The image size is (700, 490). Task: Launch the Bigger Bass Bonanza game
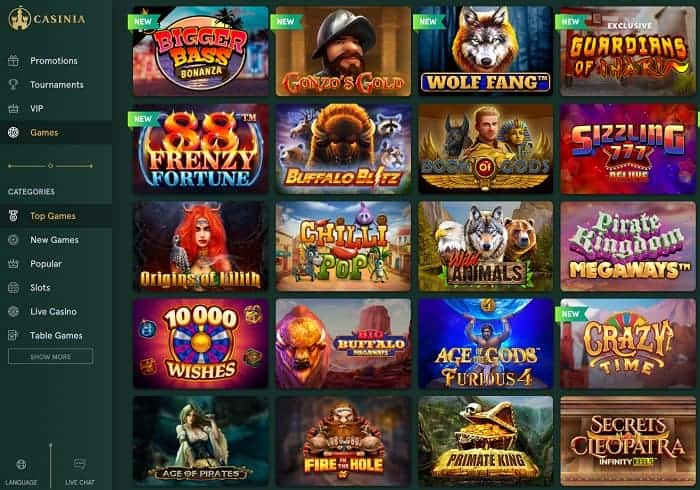(200, 51)
